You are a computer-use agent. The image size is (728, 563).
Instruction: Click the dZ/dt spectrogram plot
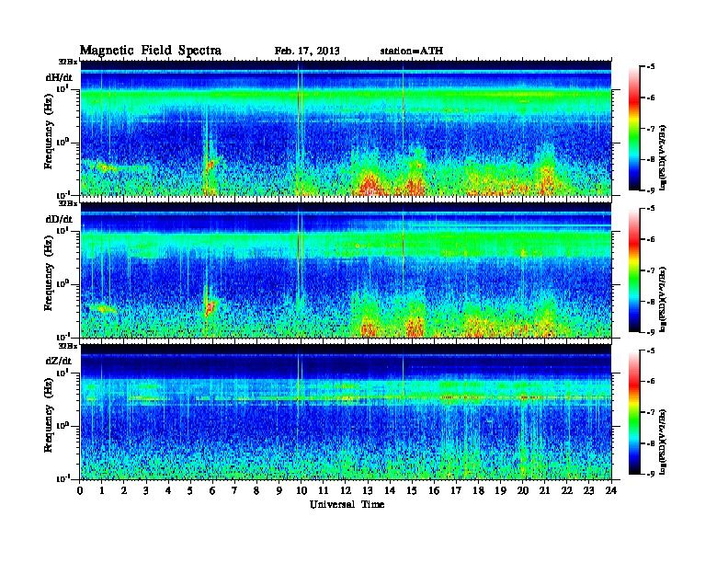coord(346,412)
